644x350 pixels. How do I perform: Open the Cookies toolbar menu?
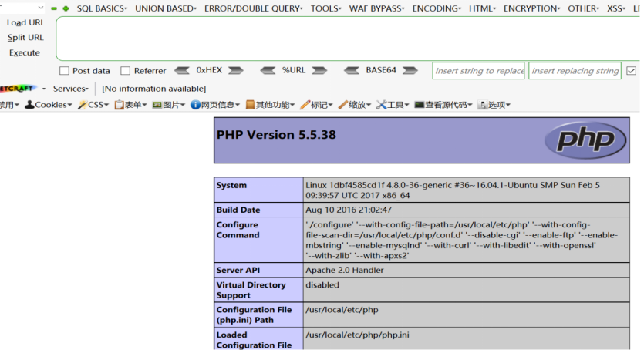pyautogui.click(x=49, y=105)
